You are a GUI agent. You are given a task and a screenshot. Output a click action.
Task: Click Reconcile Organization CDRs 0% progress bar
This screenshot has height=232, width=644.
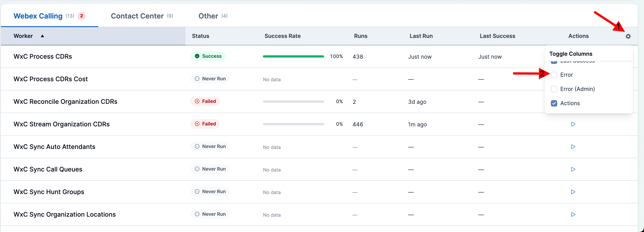point(293,102)
